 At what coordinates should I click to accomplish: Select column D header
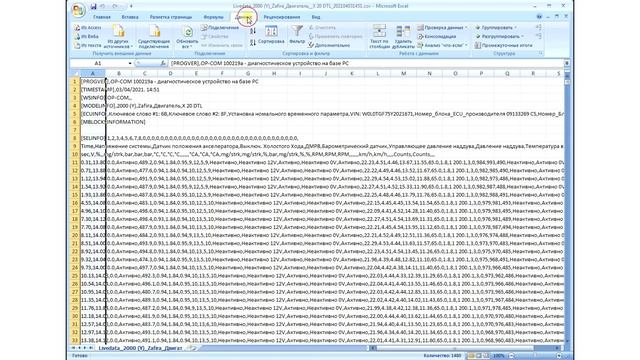tap(170, 73)
